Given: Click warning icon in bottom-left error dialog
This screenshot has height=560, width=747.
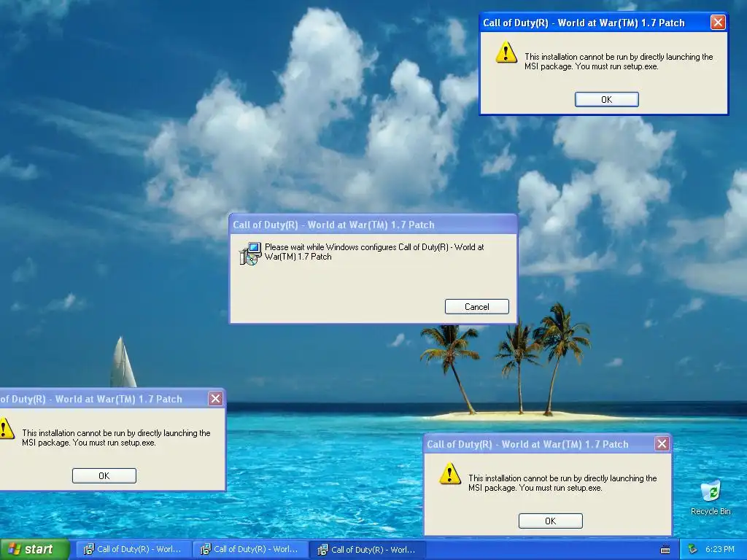Looking at the screenshot, I should tap(6, 429).
